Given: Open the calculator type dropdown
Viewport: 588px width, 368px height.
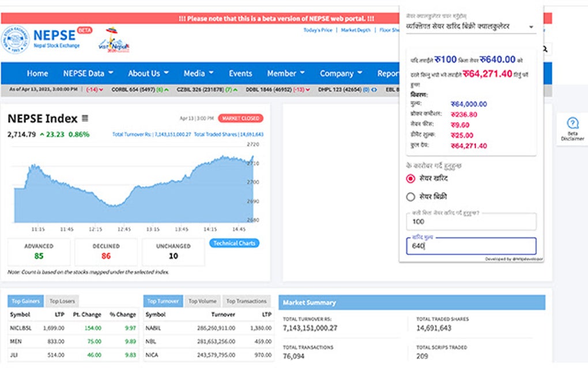Looking at the screenshot, I should pos(470,27).
